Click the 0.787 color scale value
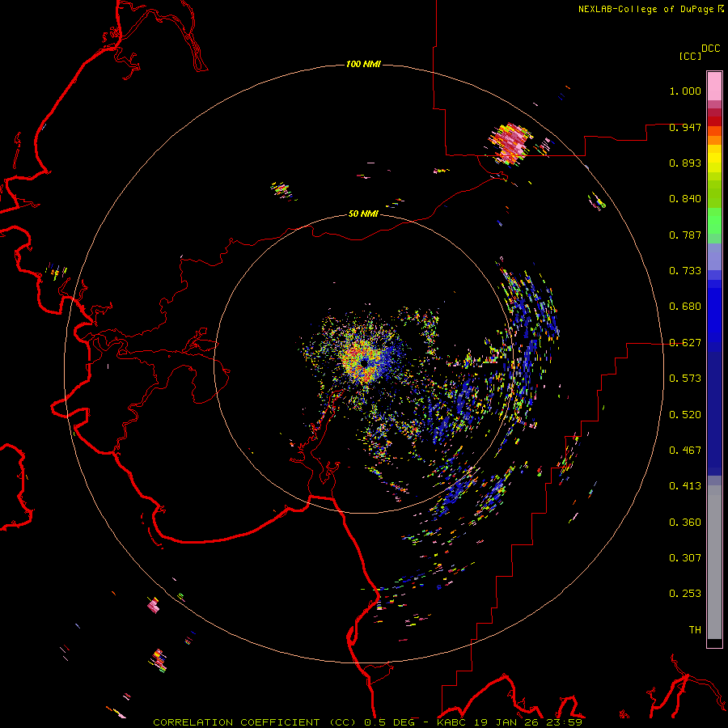Screen dimensions: 728x728 [x=685, y=235]
